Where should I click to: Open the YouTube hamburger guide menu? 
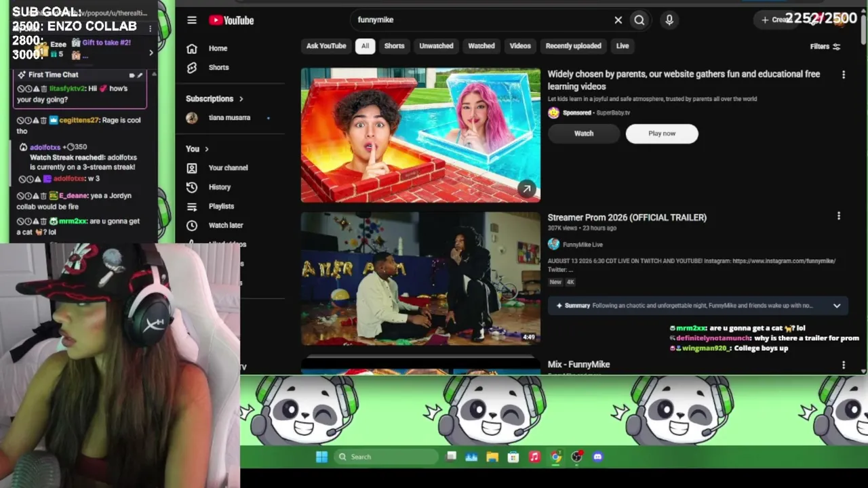192,20
